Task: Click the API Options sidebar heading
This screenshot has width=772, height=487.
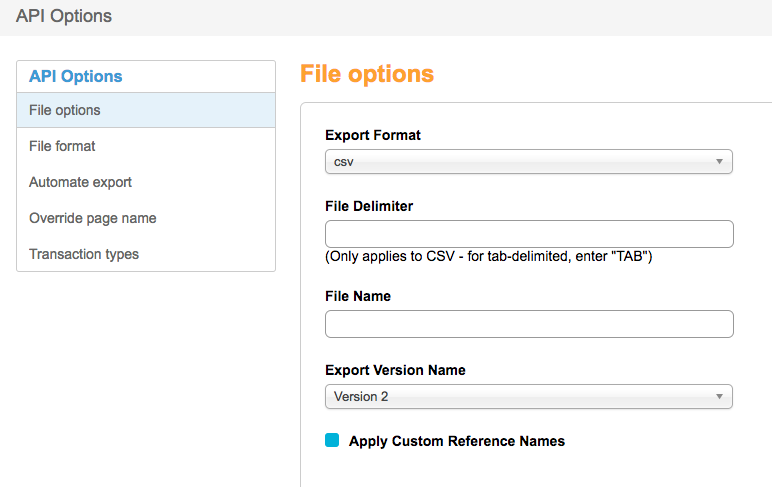Action: (x=76, y=76)
